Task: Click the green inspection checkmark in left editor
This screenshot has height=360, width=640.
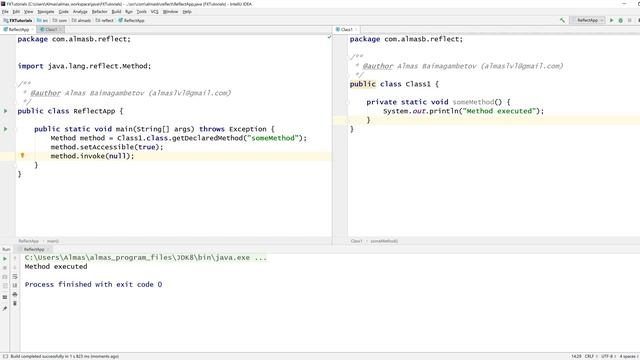Action: (x=329, y=37)
